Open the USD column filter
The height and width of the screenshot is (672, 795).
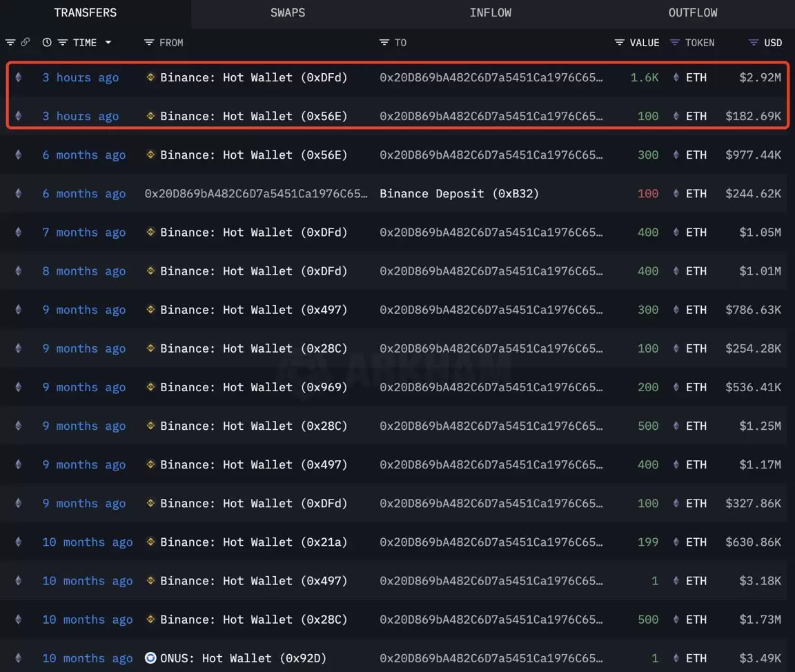pos(754,43)
